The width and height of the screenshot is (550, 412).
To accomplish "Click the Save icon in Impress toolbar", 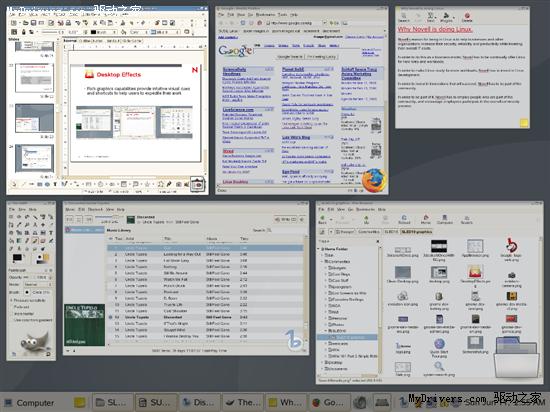I will [33, 23].
